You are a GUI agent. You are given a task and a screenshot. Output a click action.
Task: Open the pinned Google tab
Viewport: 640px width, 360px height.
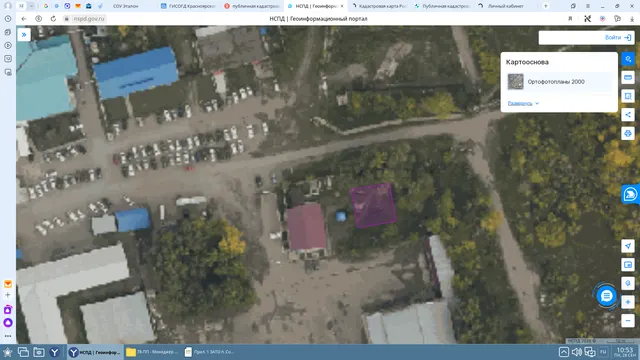point(46,6)
